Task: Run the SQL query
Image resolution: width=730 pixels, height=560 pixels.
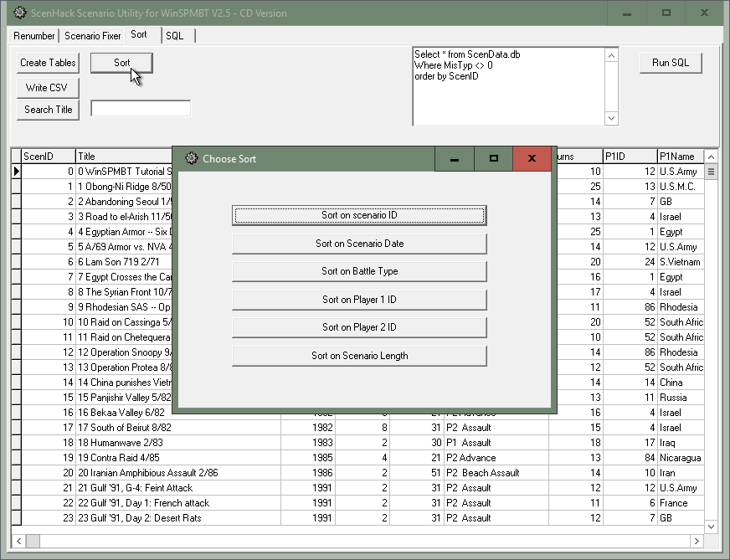Action: click(x=670, y=63)
